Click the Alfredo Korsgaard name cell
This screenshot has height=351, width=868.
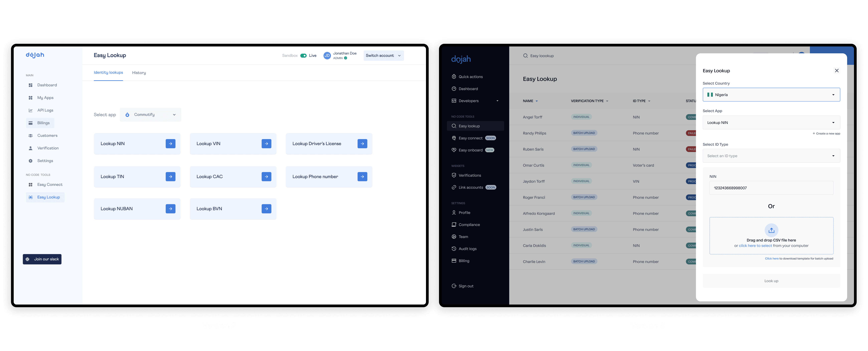[538, 214]
